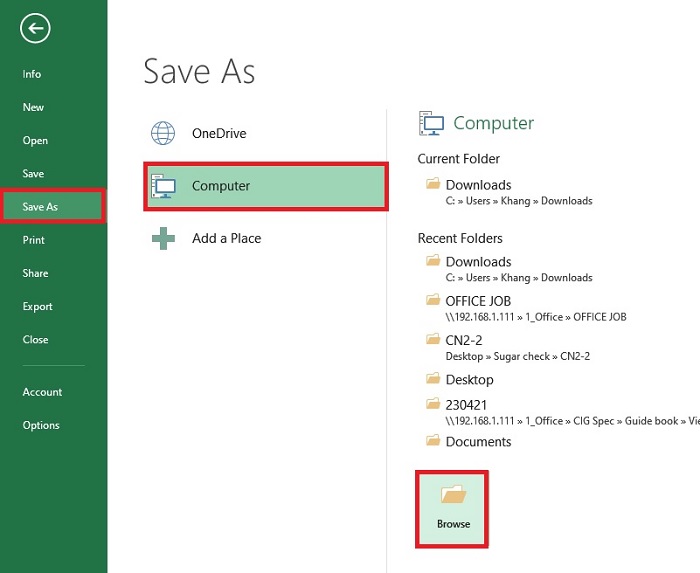The image size is (700, 573).
Task: Select the Save As menu entry
Action: (40, 207)
